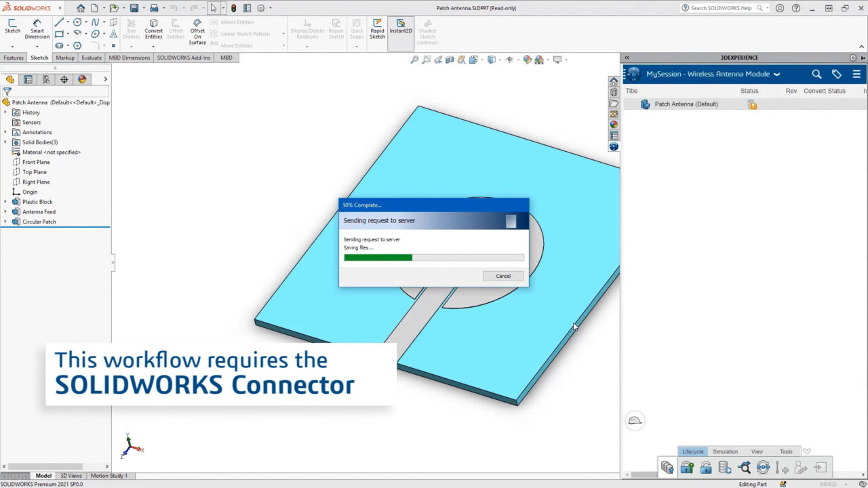The image size is (868, 488).
Task: Click the New document icon
Action: [95, 8]
